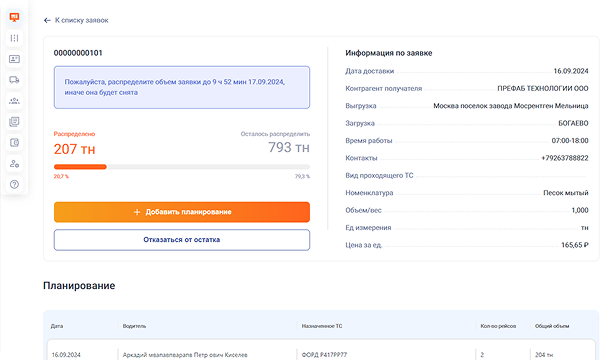613x360 pixels.
Task: Click the 'Распределено' label
Action: [x=74, y=134]
